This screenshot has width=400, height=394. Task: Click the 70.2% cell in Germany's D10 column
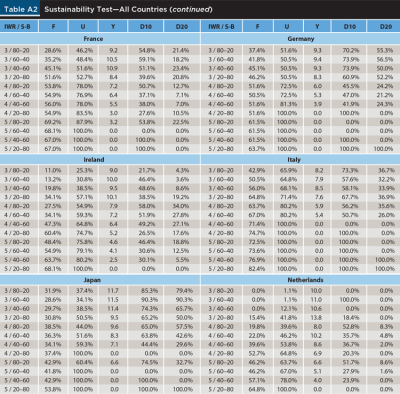(x=350, y=50)
